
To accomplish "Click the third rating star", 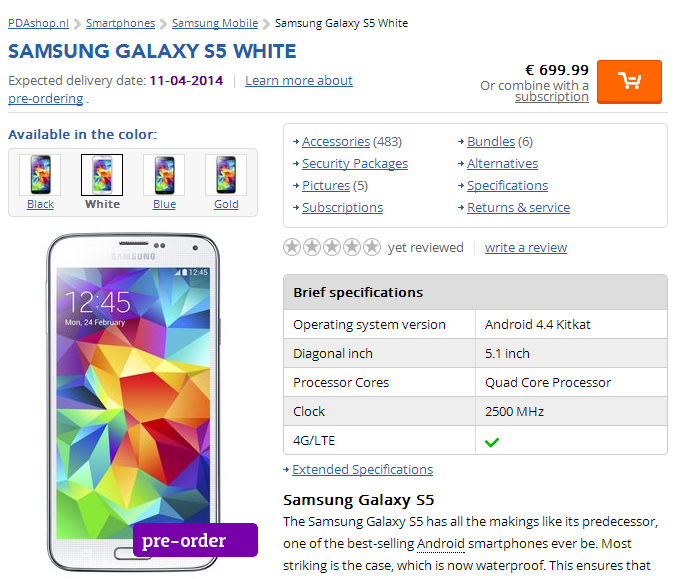I will pos(332,247).
